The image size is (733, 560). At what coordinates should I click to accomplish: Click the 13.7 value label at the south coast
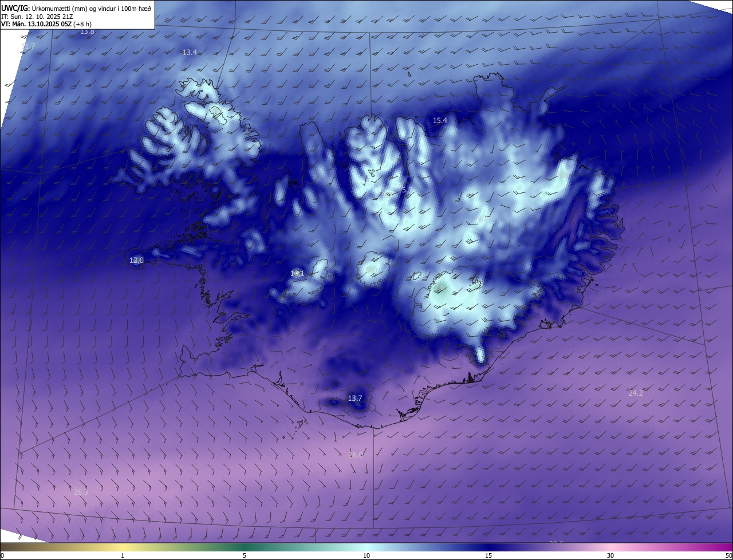pos(355,398)
